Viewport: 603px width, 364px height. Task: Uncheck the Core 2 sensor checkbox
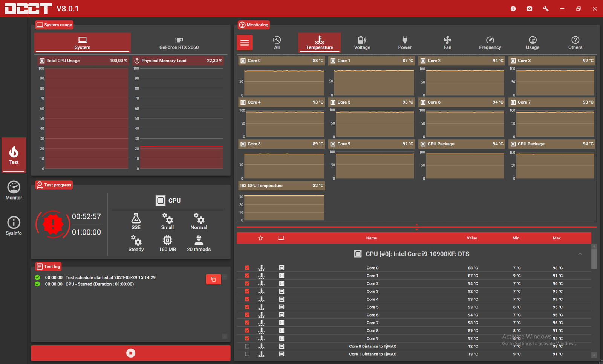click(247, 283)
